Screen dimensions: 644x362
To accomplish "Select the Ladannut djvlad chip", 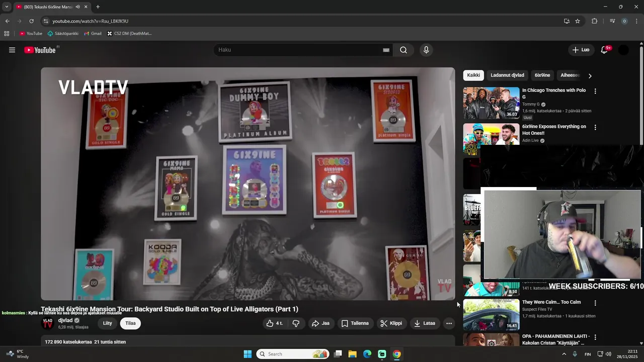I will click(x=507, y=75).
